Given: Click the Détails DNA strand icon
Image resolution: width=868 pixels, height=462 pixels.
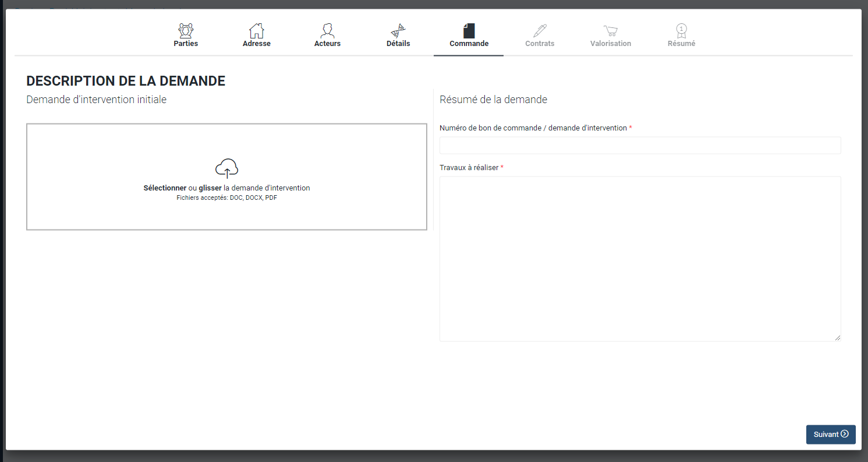Looking at the screenshot, I should point(398,30).
